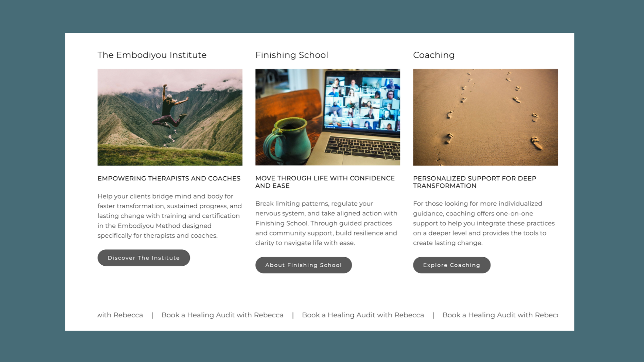Click Empowering Therapists and Coaches subtitle
Screen dimensions: 644x362
point(169,178)
